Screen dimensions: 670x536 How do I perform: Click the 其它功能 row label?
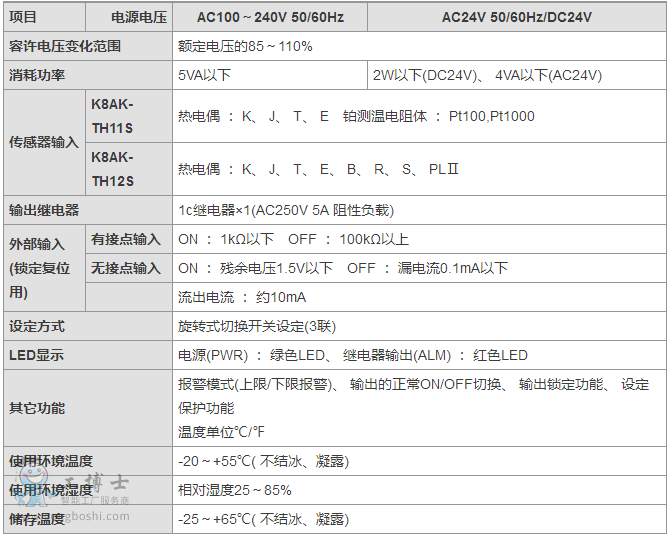coord(37,408)
